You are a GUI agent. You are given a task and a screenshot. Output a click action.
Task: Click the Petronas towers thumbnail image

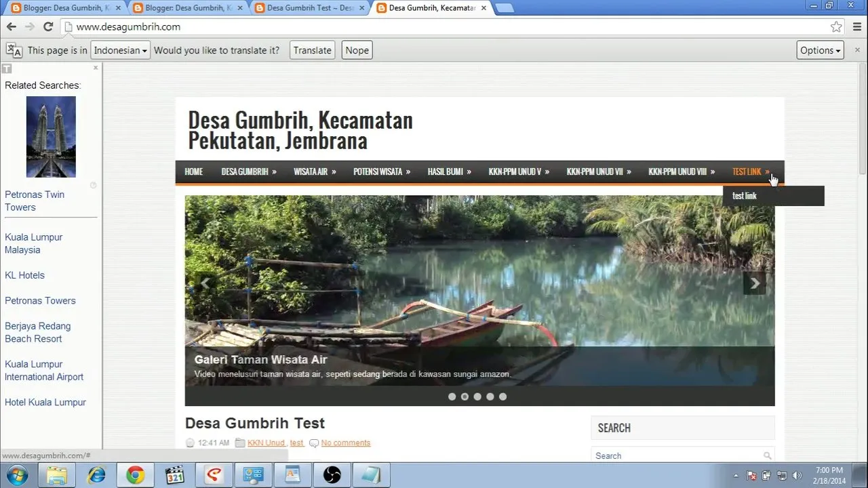pos(51,137)
